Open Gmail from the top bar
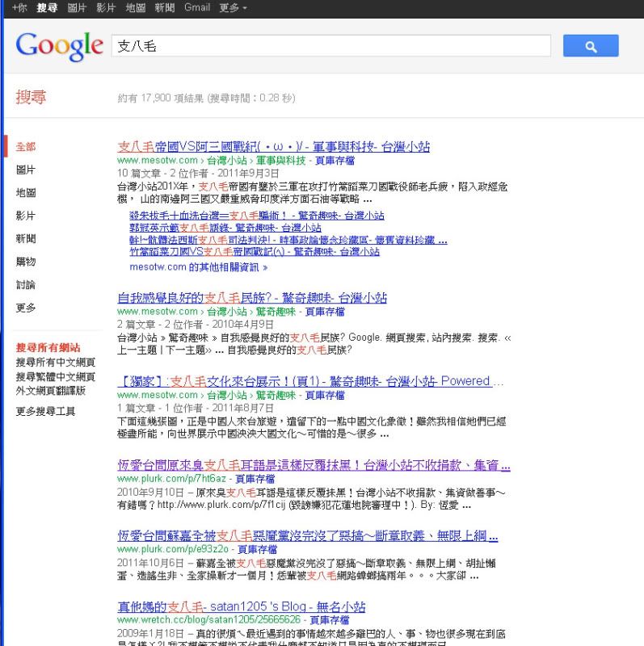Viewport: 644px width, 646px height. pos(197,8)
